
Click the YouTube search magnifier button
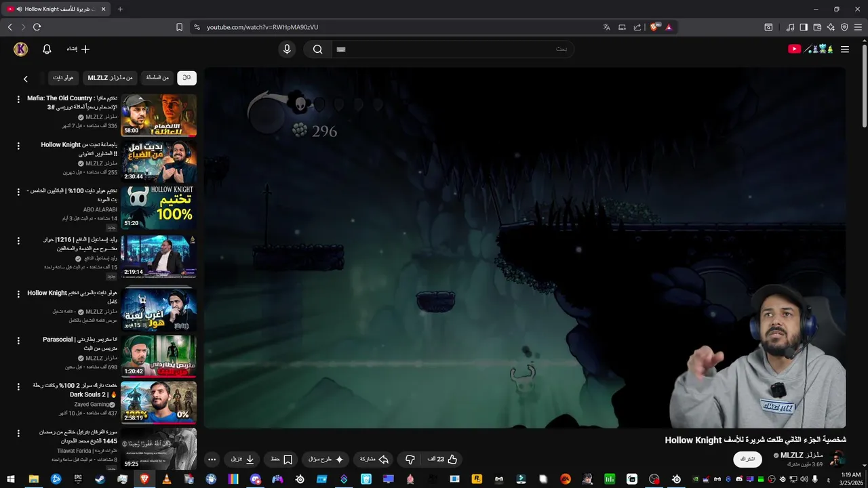tap(317, 49)
